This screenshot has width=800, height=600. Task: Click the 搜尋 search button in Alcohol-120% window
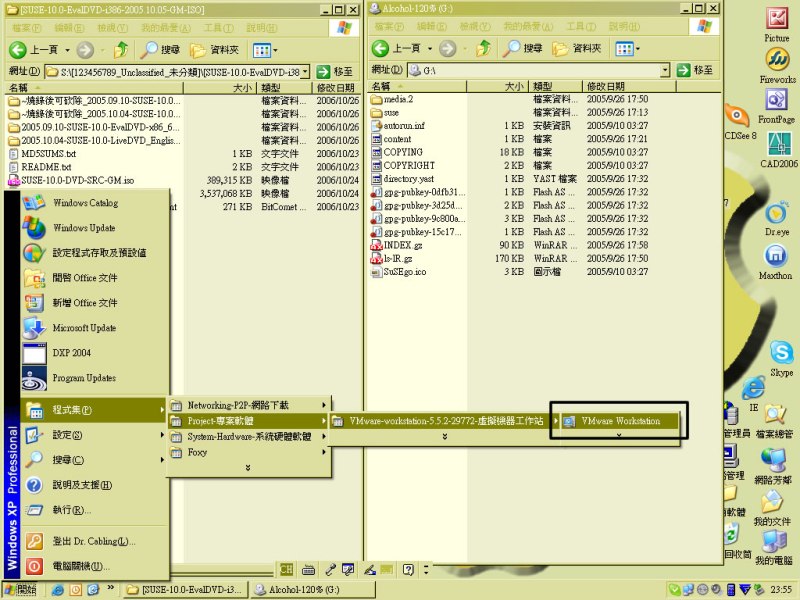point(522,48)
